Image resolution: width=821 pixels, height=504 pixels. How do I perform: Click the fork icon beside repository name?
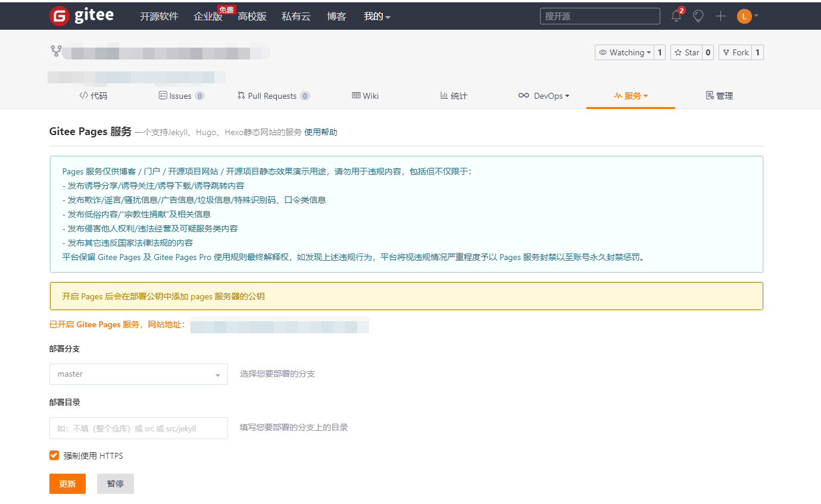click(56, 51)
